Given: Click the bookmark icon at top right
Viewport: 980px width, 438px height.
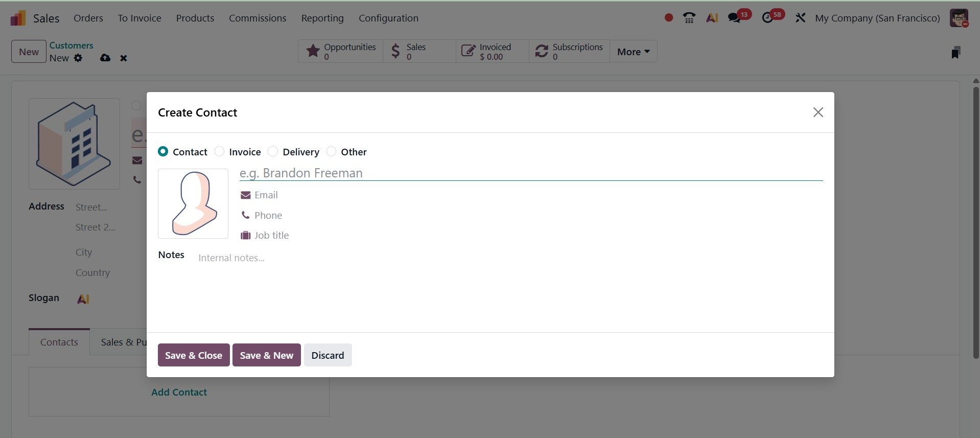Looking at the screenshot, I should click(955, 52).
